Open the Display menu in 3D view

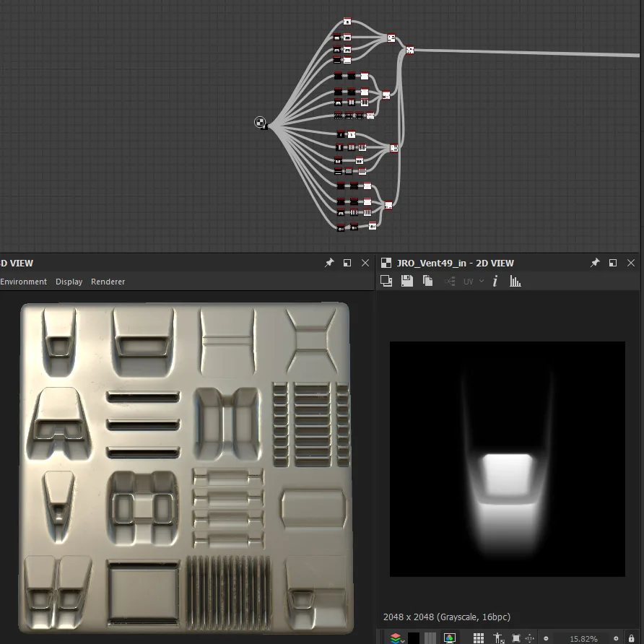(x=69, y=282)
